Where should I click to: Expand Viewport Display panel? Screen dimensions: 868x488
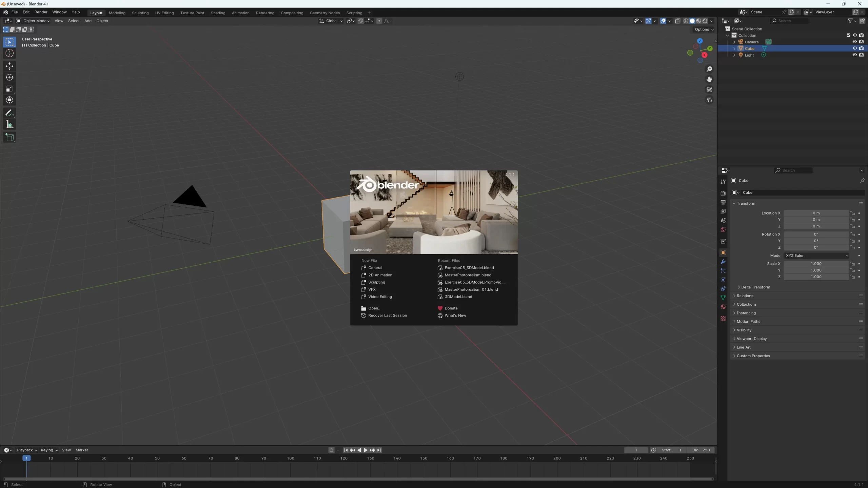(x=751, y=339)
